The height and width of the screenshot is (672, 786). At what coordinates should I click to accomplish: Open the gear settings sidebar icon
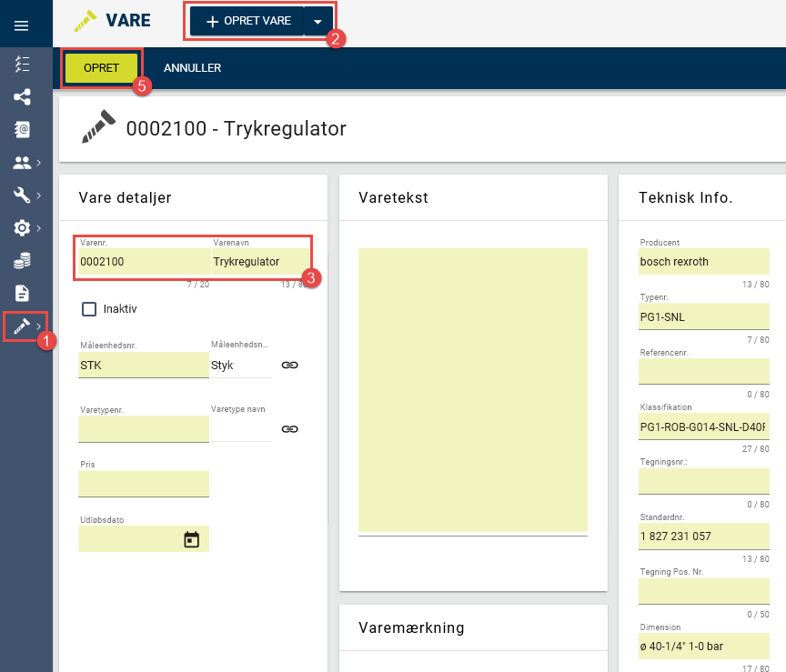tap(22, 228)
